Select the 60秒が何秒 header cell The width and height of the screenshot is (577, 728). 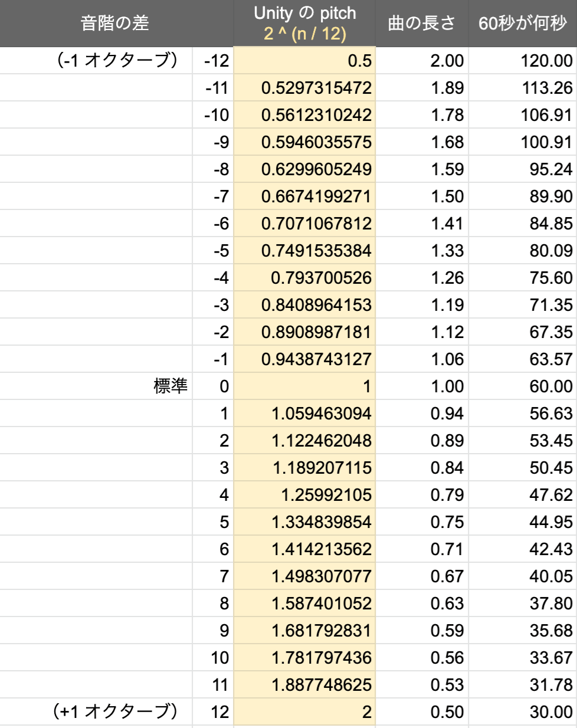click(522, 23)
